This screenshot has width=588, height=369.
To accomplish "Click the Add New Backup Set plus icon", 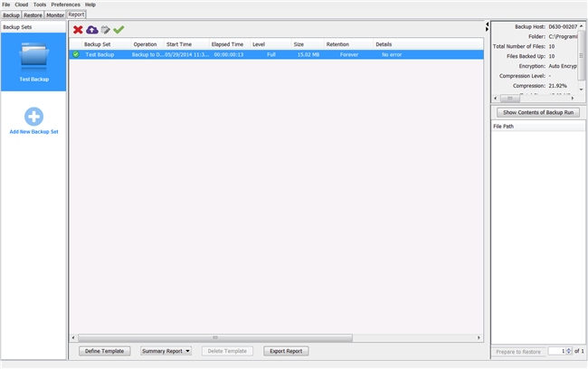I will click(x=33, y=117).
